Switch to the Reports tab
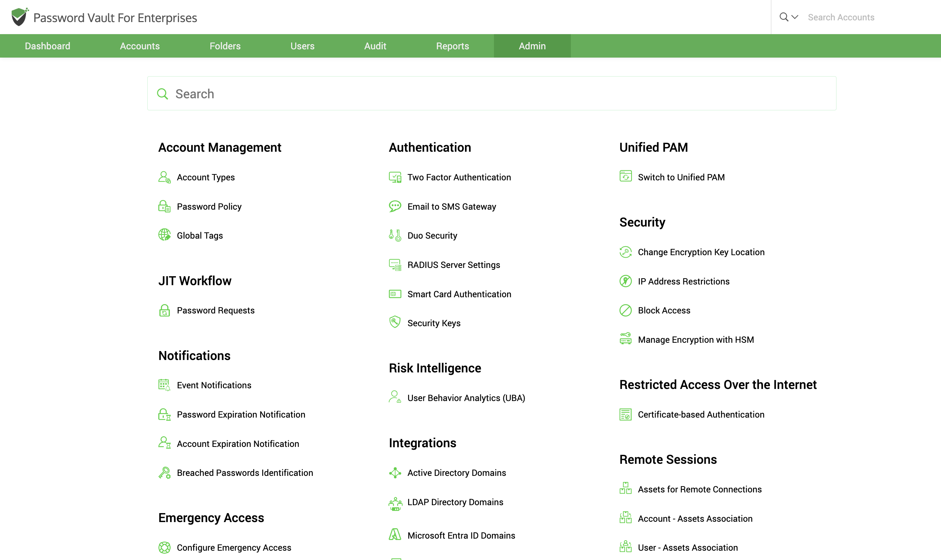Viewport: 941px width, 560px height. click(452, 46)
